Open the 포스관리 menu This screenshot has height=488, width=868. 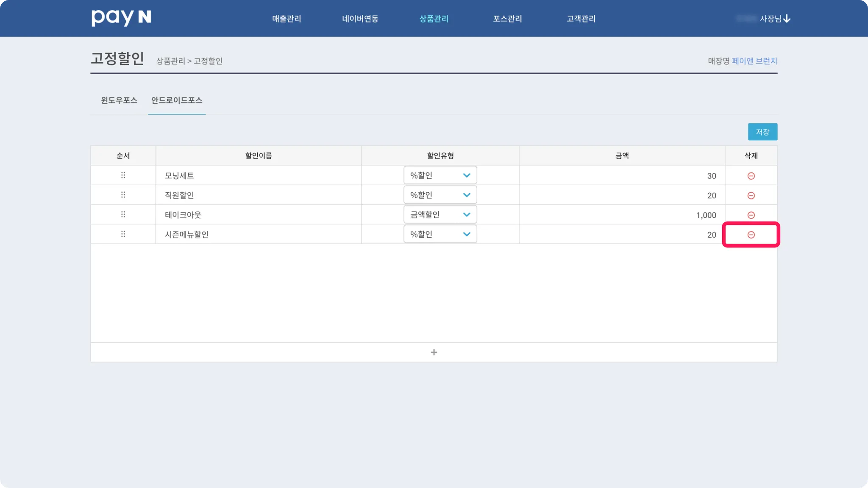pyautogui.click(x=507, y=19)
